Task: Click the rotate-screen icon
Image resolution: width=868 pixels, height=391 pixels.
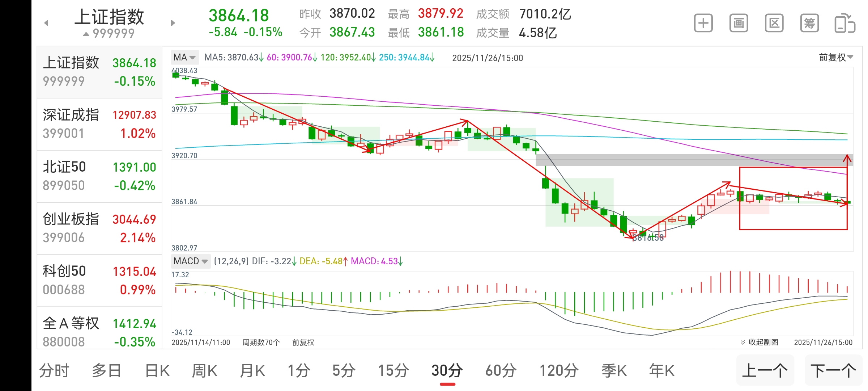Action: (846, 22)
